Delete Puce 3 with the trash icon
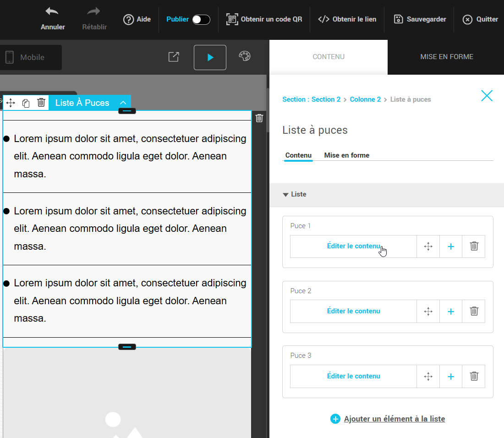 [474, 377]
